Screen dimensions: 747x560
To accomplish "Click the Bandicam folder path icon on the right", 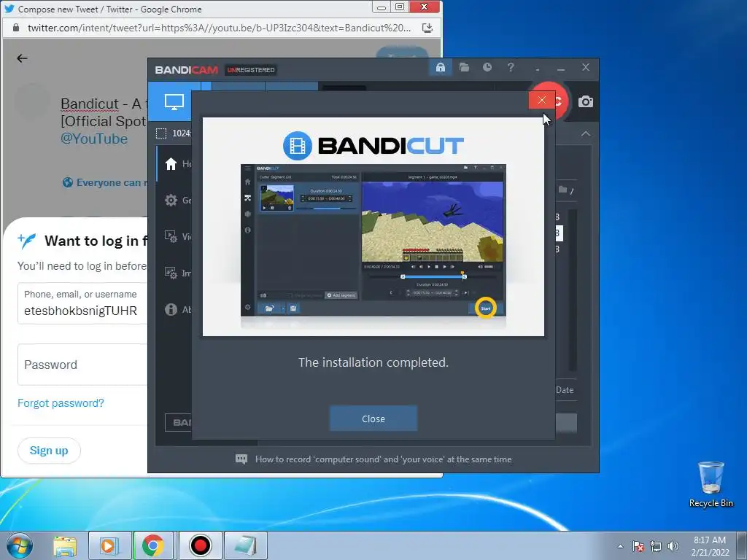I will (562, 190).
